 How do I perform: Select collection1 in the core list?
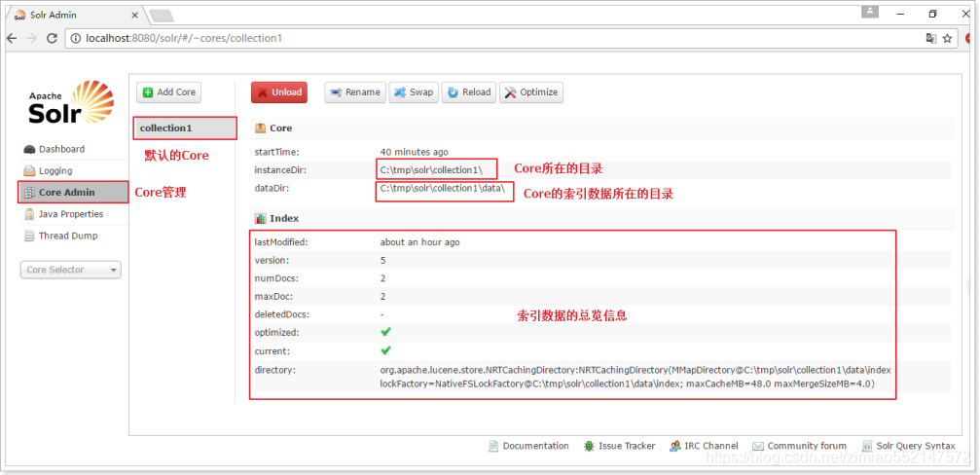pyautogui.click(x=185, y=128)
